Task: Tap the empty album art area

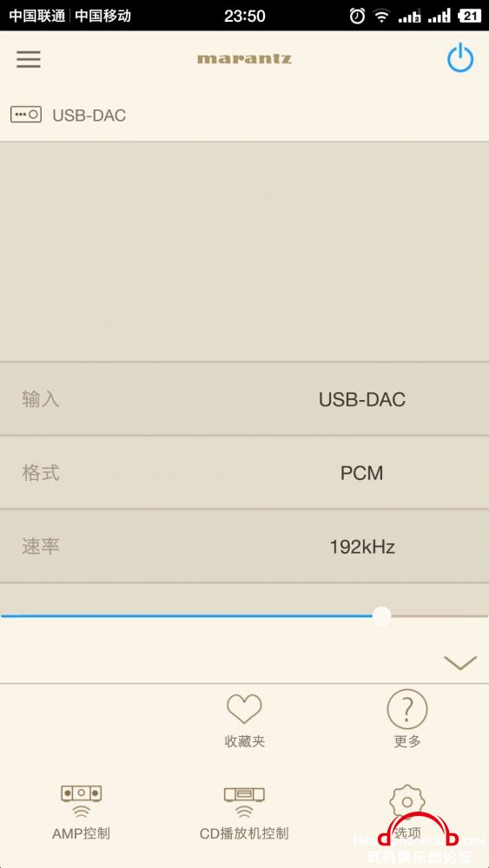Action: pos(244,252)
